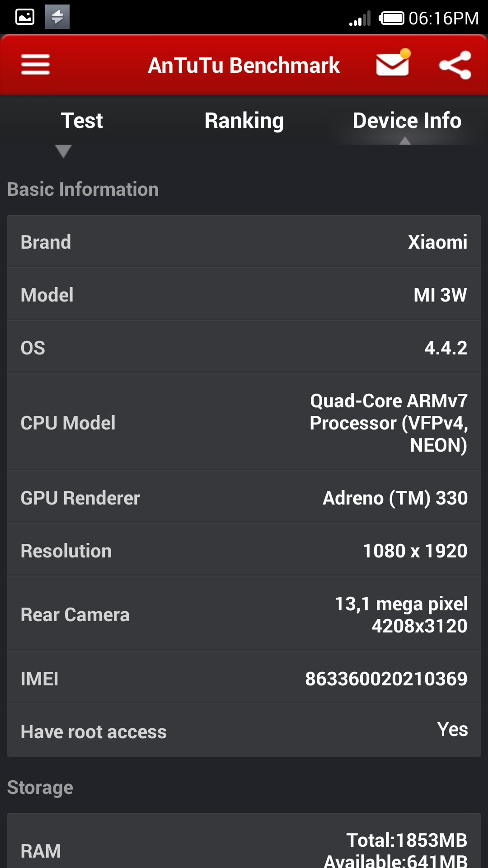Tap the mail envelope notification icon

click(x=393, y=65)
